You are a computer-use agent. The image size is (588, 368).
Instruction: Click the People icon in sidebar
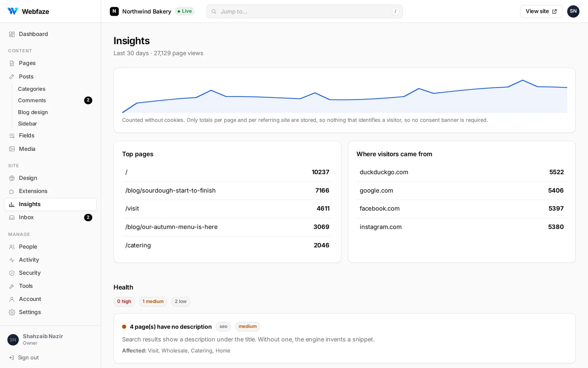pos(12,247)
